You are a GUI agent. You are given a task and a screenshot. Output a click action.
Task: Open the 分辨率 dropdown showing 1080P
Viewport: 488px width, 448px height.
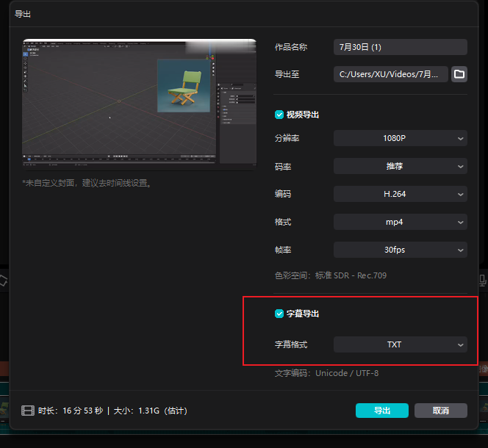(400, 138)
